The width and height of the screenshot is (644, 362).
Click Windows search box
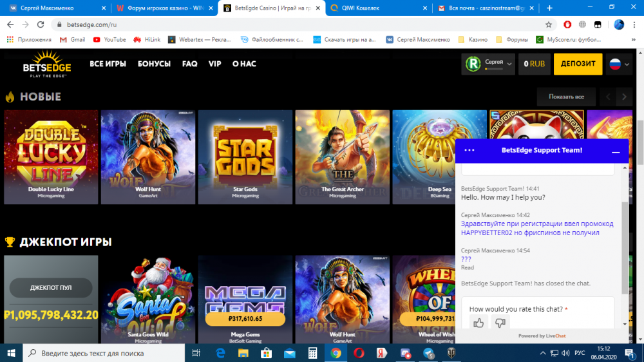click(x=104, y=353)
